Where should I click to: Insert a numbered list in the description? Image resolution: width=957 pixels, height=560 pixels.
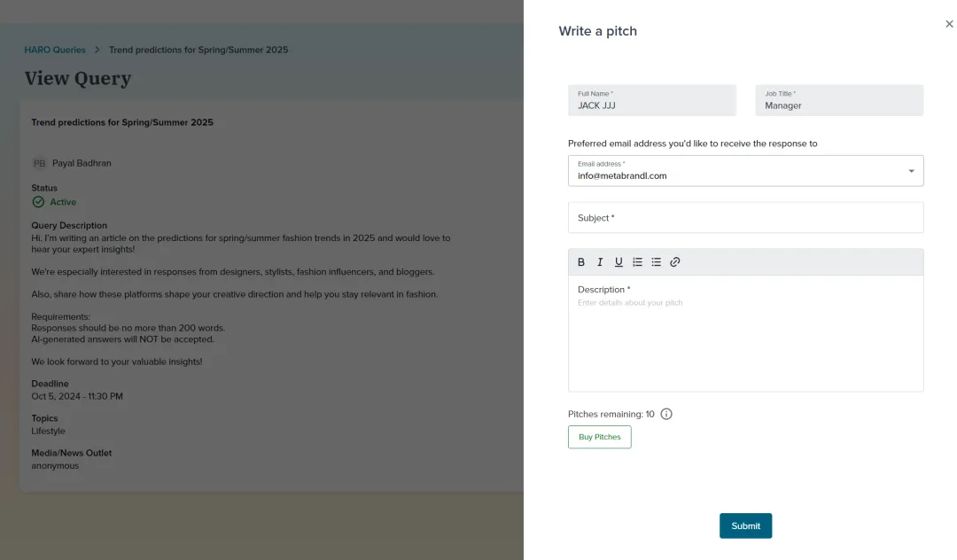tap(637, 262)
